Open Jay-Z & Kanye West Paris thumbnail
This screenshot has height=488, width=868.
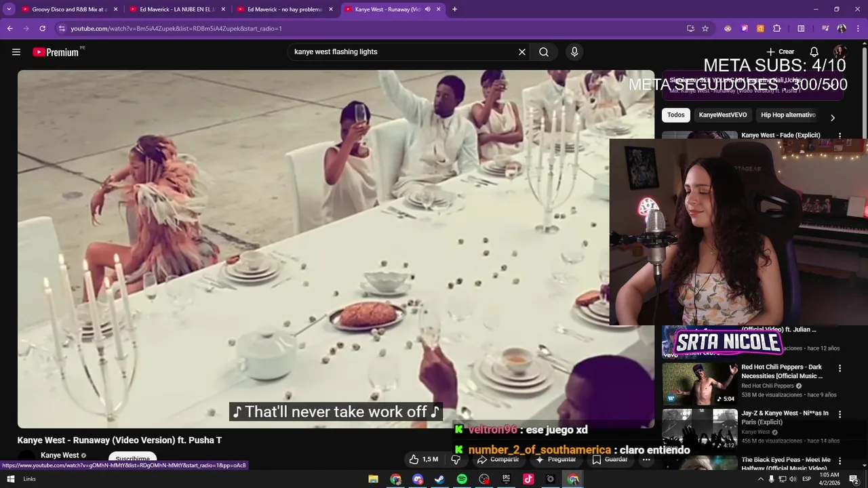tap(700, 430)
